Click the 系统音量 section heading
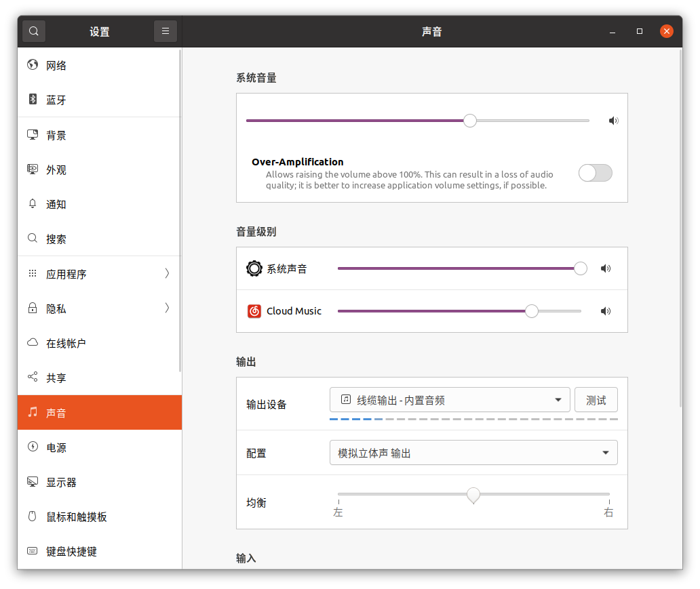Viewport: 700px width, 589px height. pos(256,78)
